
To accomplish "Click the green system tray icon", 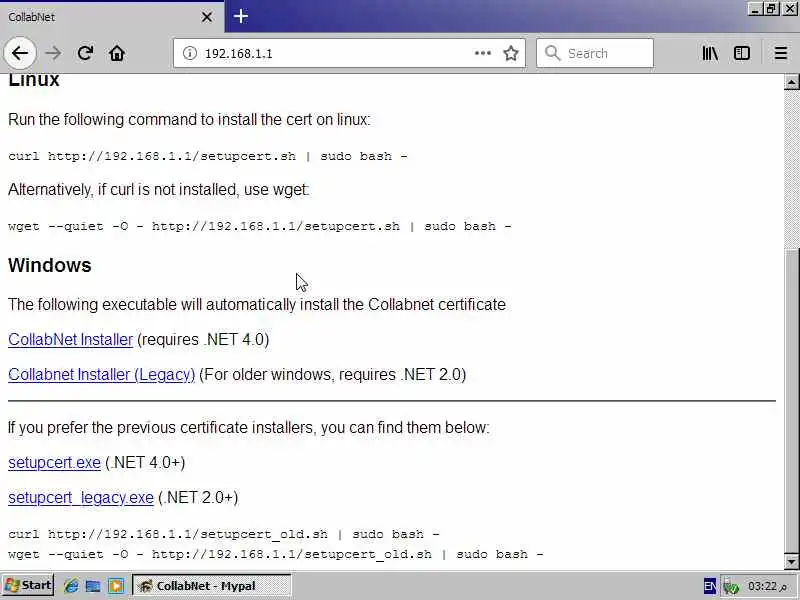I will 731,587.
